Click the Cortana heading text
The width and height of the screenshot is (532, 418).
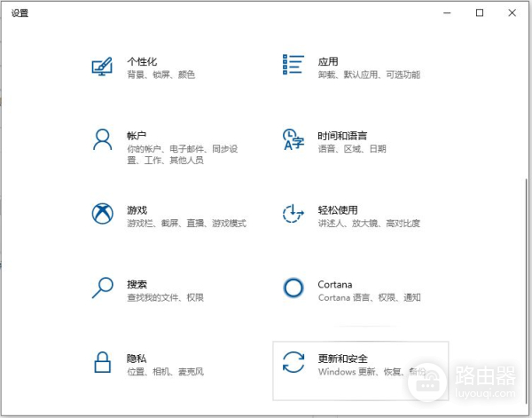[x=335, y=284]
